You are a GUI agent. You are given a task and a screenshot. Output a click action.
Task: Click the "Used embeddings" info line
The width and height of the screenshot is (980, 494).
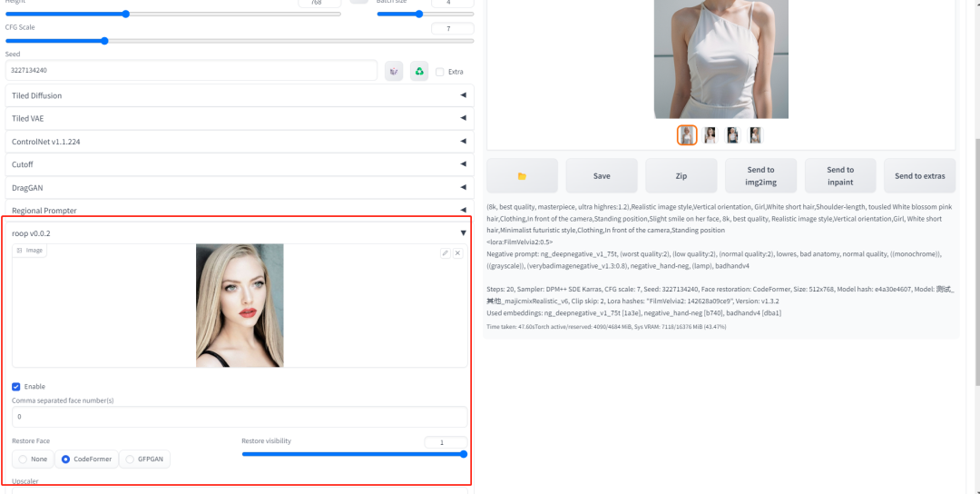point(633,312)
